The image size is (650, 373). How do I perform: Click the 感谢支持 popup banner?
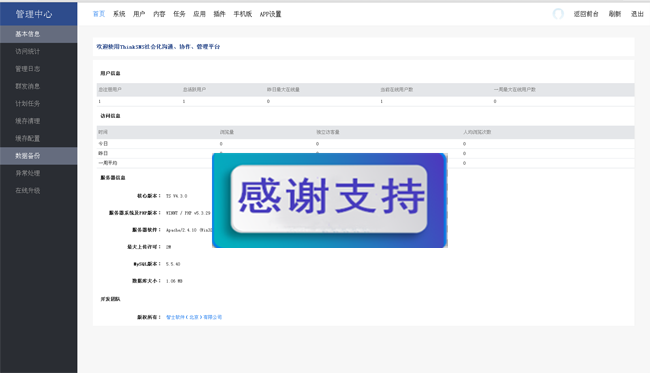click(x=330, y=201)
